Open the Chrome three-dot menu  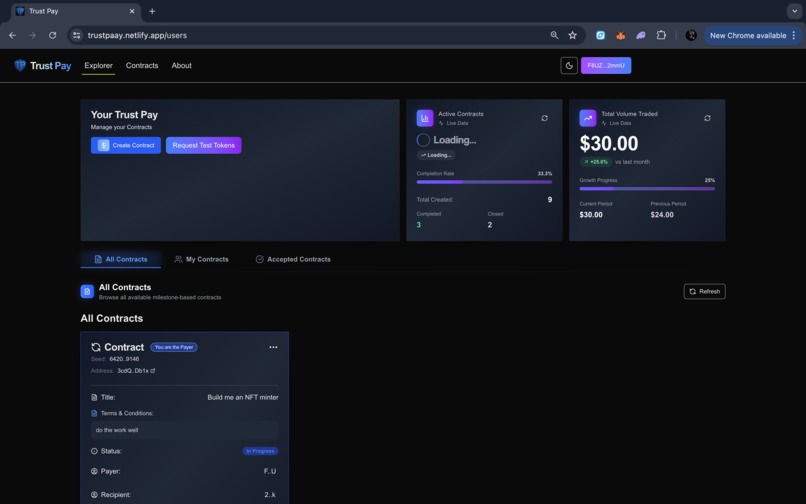[794, 35]
